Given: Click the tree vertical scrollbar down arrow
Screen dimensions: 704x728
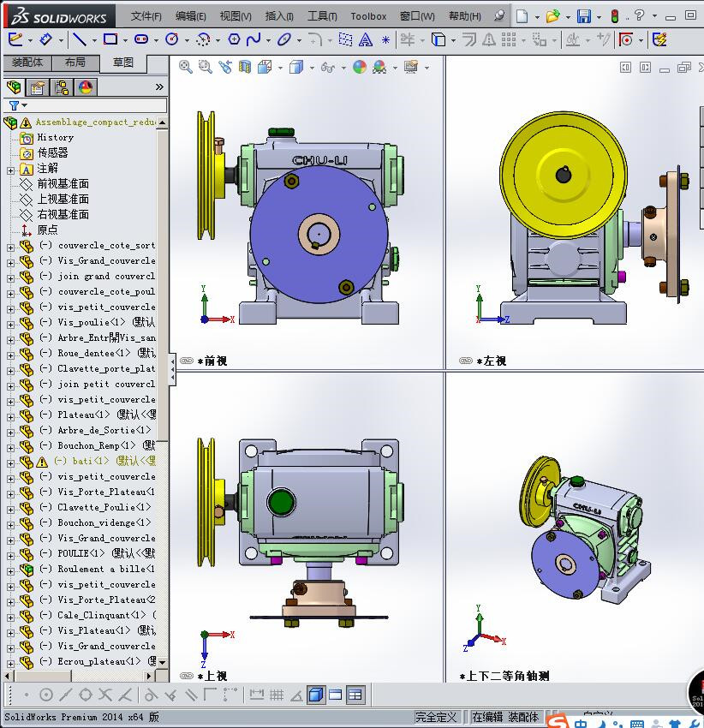Looking at the screenshot, I should click(x=162, y=662).
